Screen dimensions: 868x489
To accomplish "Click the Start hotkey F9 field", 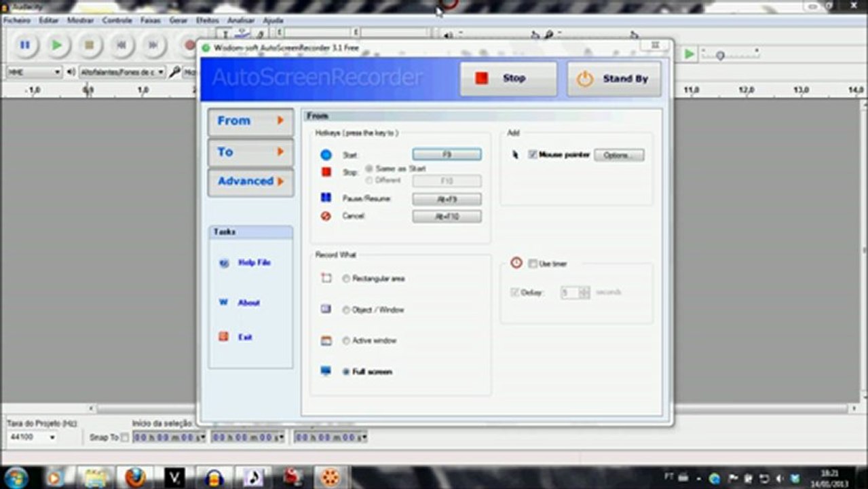I will [447, 155].
